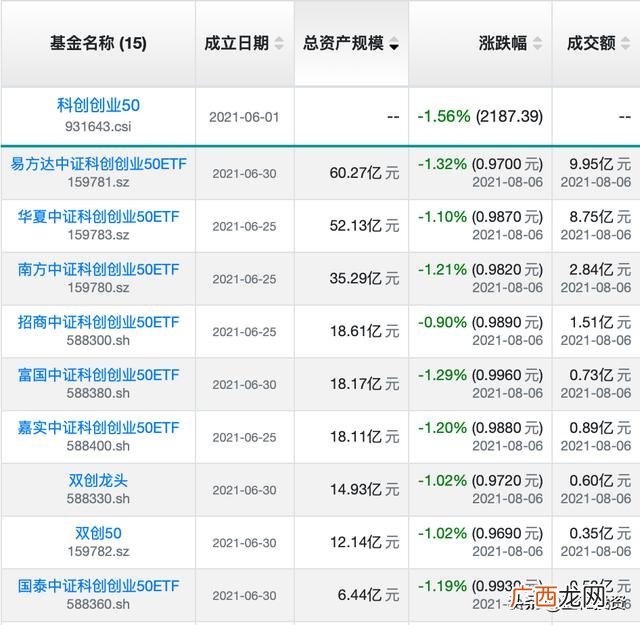
Task: Click the -1.02% (0.9720元) change value
Action: 480,480
